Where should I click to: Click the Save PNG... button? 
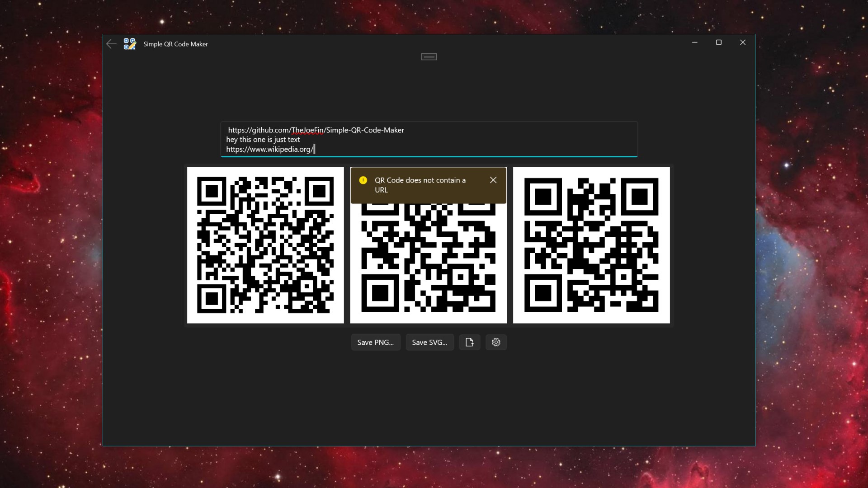[375, 343]
